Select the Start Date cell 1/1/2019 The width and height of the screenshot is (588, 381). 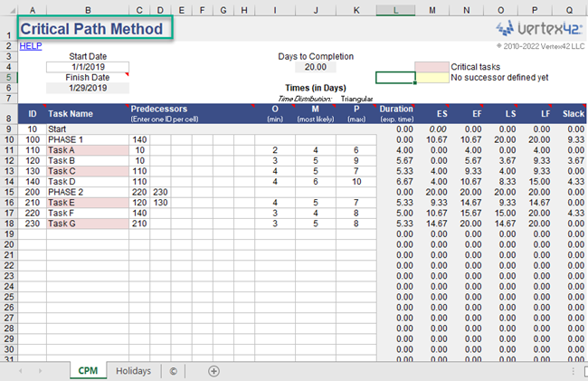click(88, 67)
